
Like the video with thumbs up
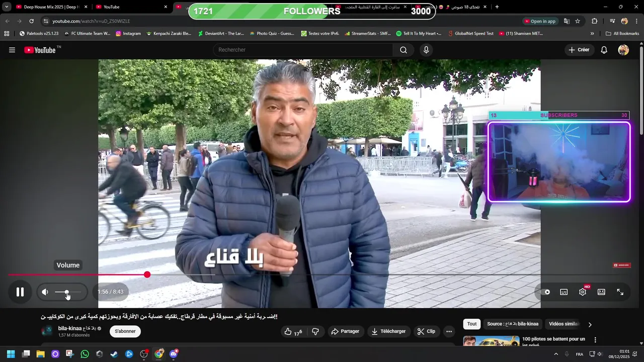point(293,331)
